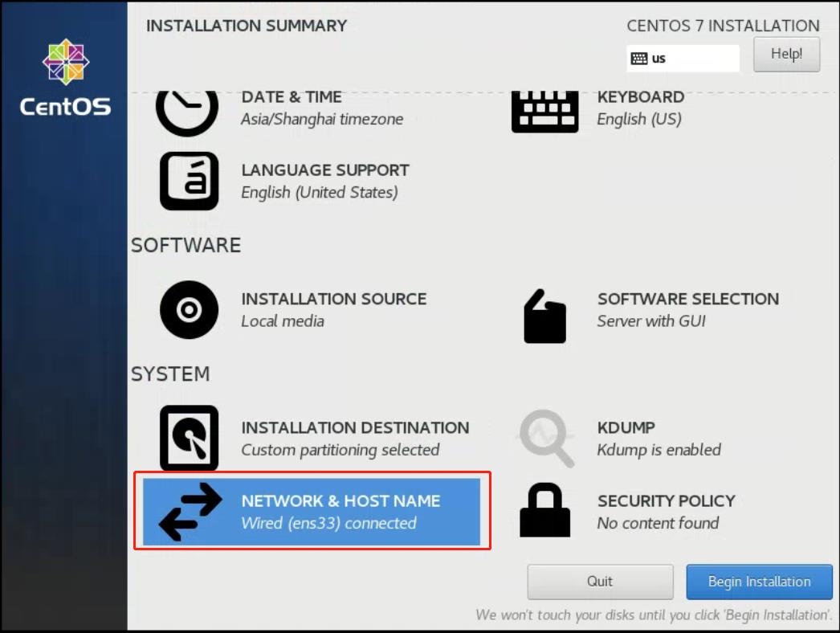Select DATE & TIME heading

pyautogui.click(x=292, y=97)
